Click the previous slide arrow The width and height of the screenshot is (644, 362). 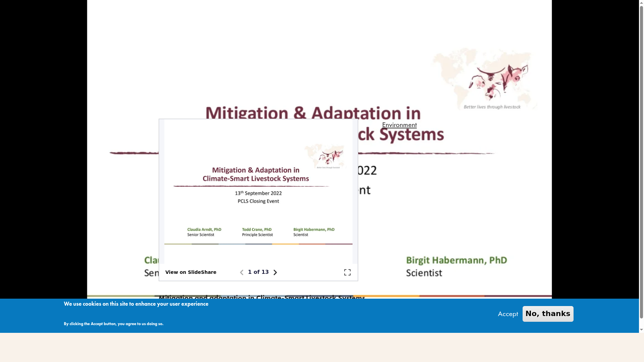click(241, 273)
